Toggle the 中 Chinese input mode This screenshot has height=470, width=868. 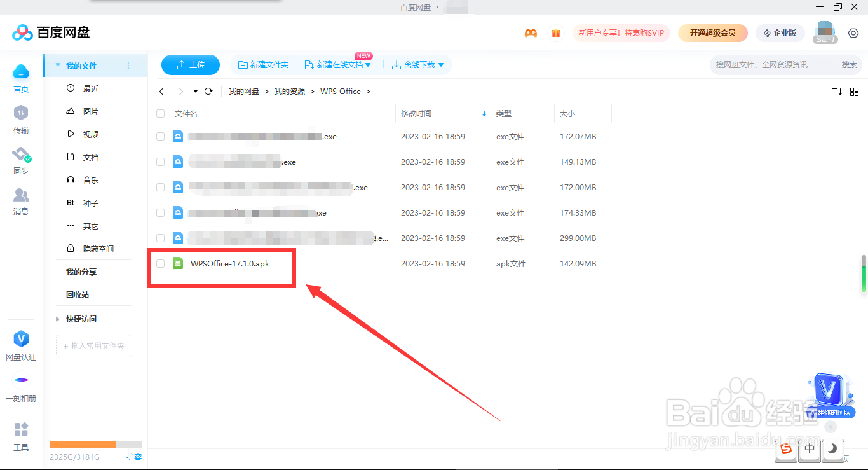coord(810,448)
